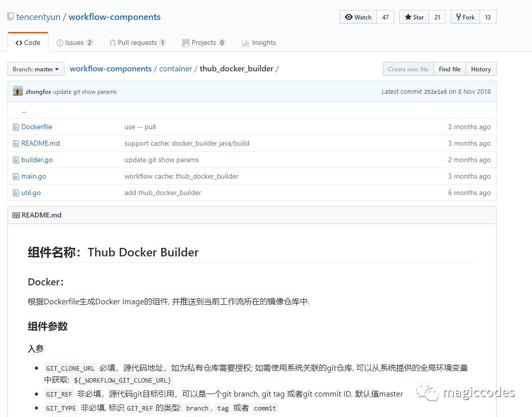Open 'workflow cache: thub_docker_builder' commit
This screenshot has height=417, width=532.
182,176
